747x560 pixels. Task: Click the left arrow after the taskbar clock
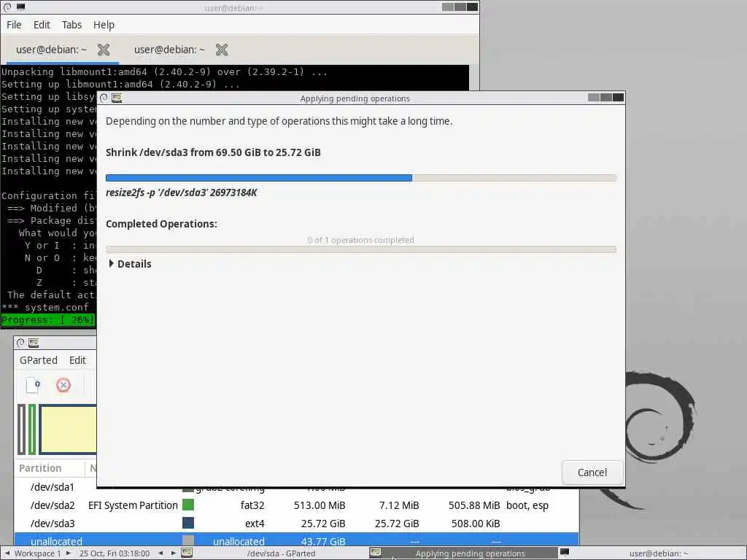[x=160, y=553]
